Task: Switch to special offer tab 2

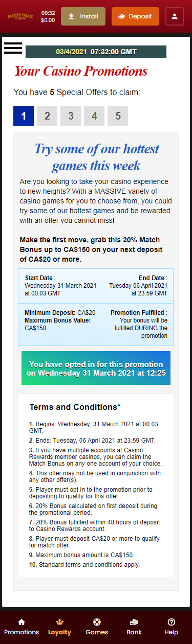Action: point(47,116)
